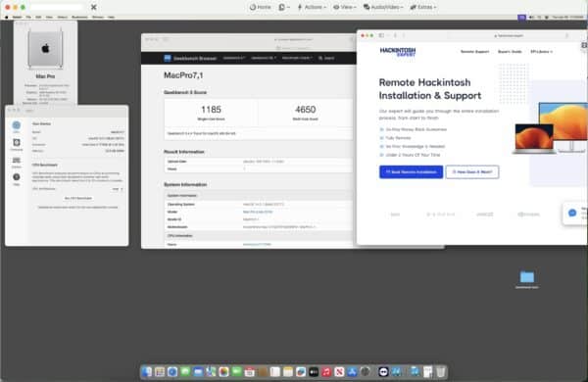The height and width of the screenshot is (382, 588).
Task: Open the Geekbench 5 menu in browser navbar
Action: click(233, 58)
